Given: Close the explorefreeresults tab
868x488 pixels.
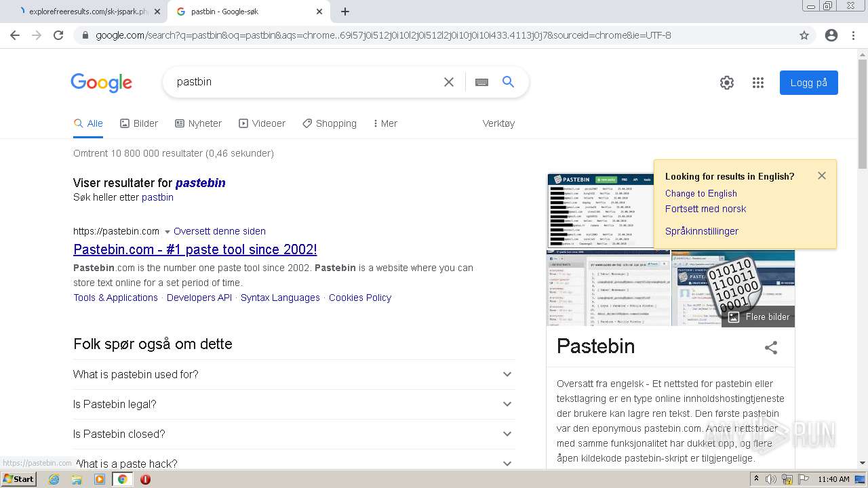Looking at the screenshot, I should pyautogui.click(x=157, y=12).
